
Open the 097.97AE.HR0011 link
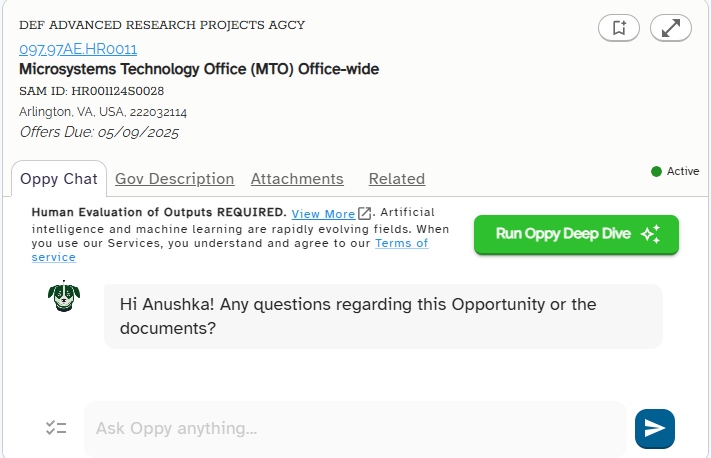click(78, 49)
